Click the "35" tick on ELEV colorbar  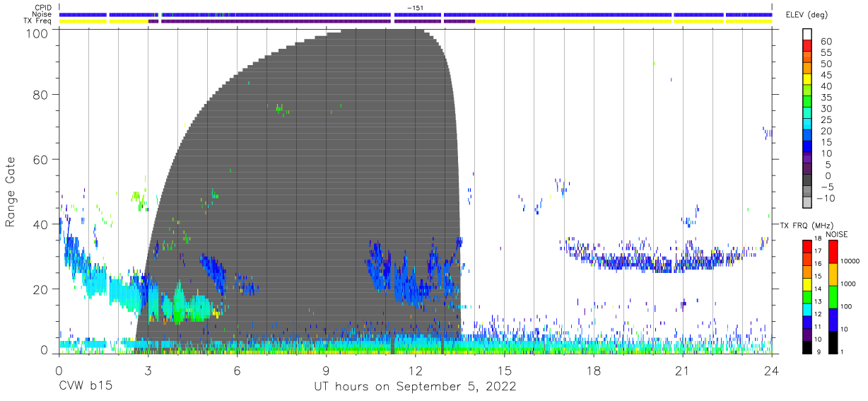click(x=825, y=98)
